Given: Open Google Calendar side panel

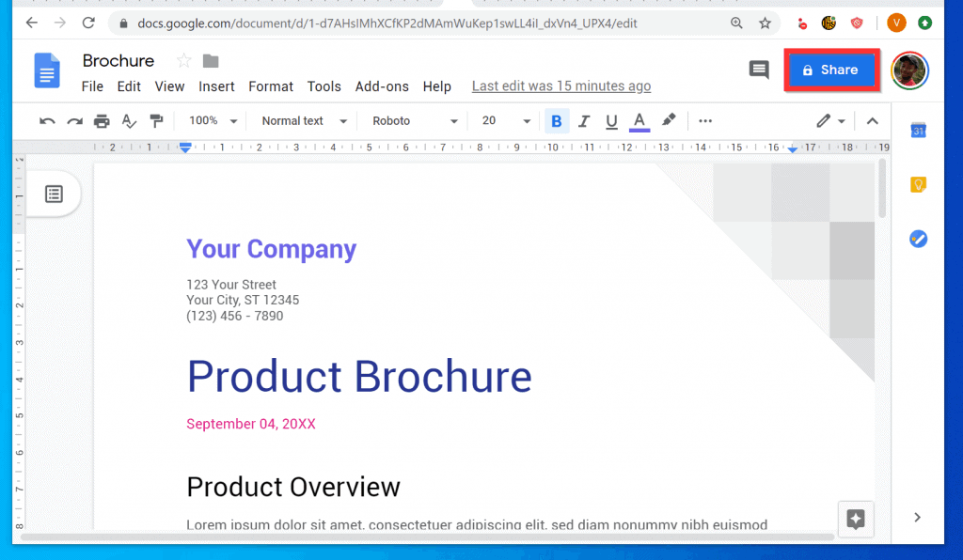Looking at the screenshot, I should pyautogui.click(x=918, y=130).
